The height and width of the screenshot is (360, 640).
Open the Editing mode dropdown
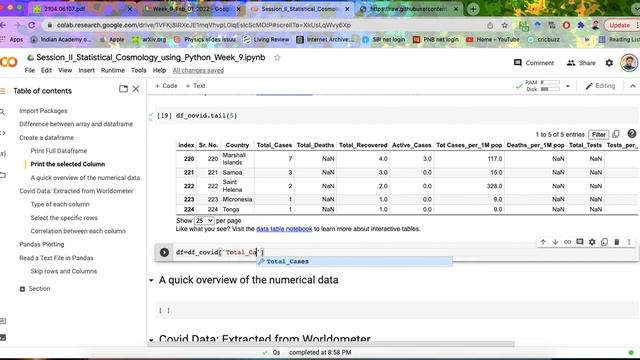(x=600, y=86)
